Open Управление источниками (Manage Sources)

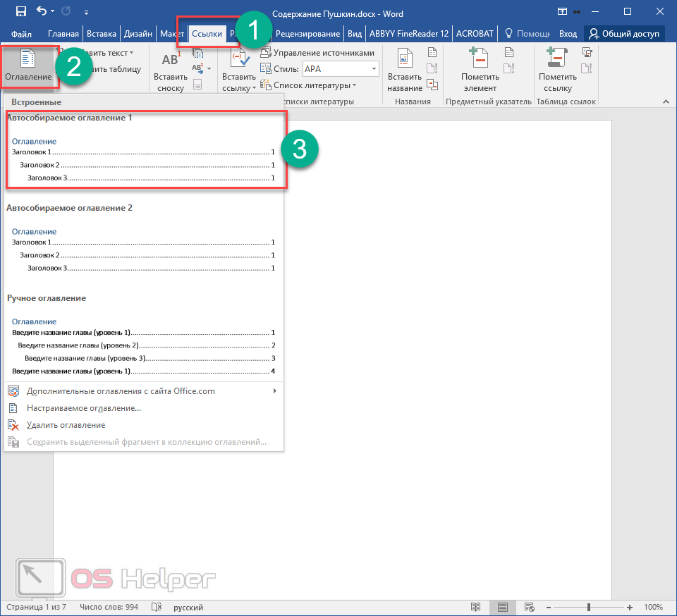pos(317,53)
